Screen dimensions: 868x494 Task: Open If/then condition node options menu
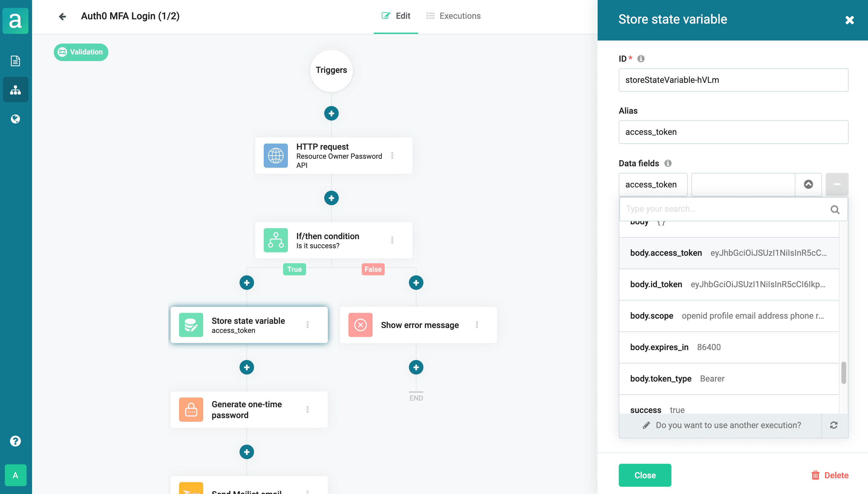[x=392, y=240]
